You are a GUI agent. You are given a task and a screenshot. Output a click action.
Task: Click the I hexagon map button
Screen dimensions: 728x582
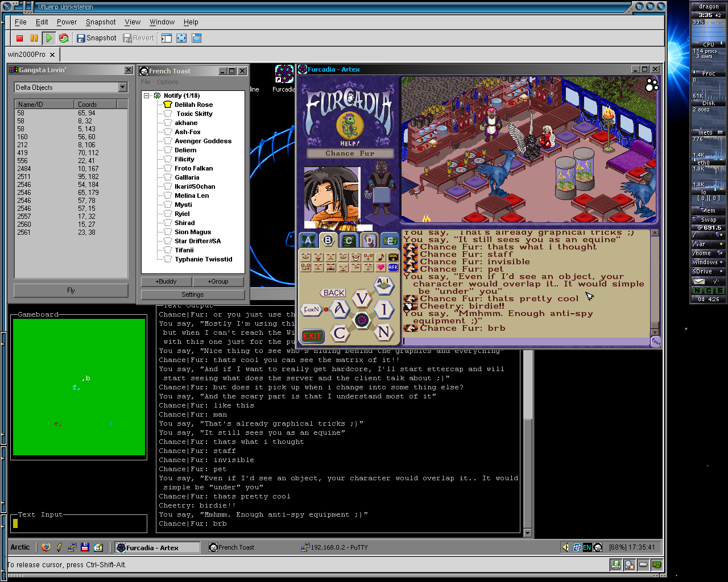[x=384, y=310]
